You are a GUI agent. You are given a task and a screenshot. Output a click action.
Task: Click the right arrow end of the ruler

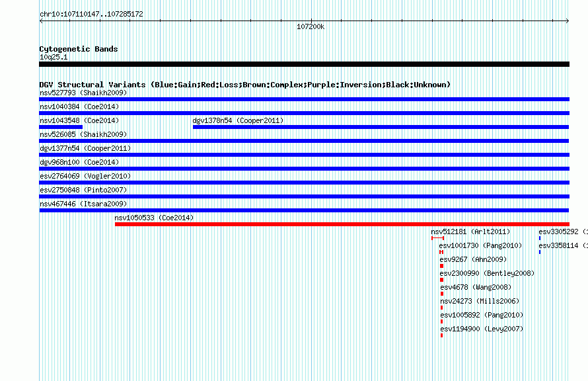click(568, 21)
